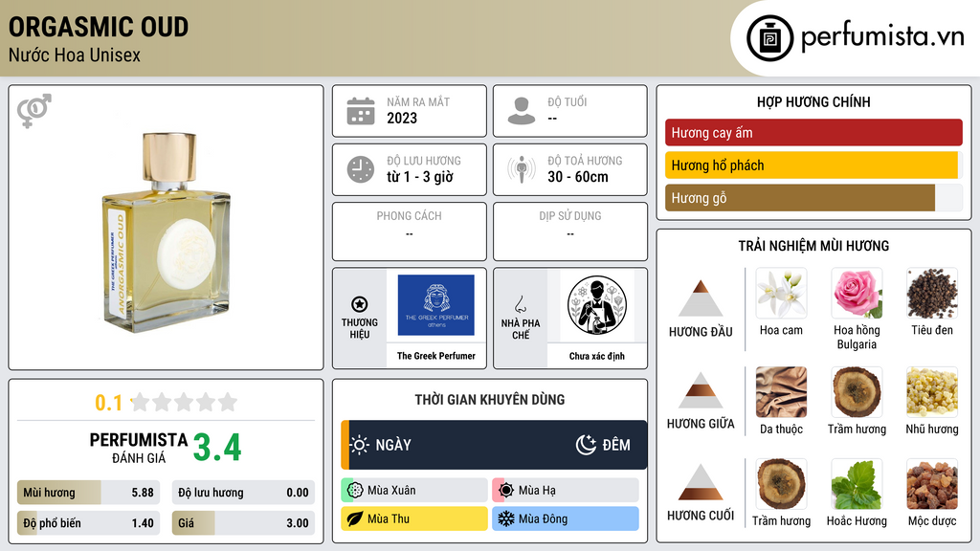This screenshot has width=980, height=551.
Task: Click the leaf icon for Mùa Thu
Action: 354,518
